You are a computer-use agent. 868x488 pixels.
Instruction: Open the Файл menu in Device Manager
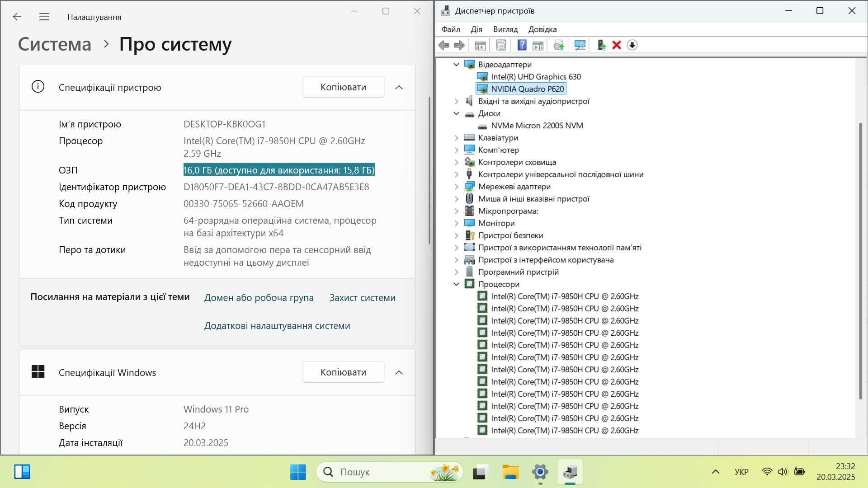click(x=451, y=29)
